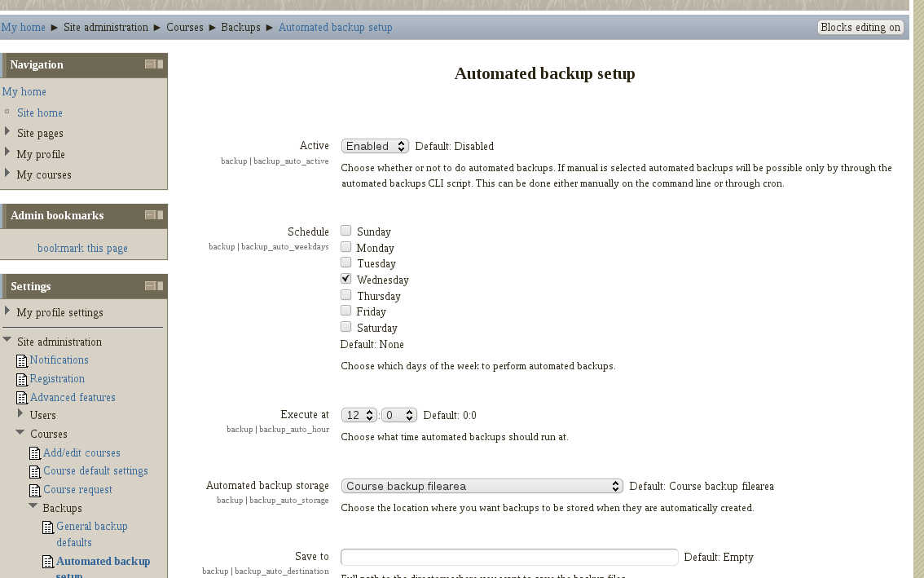
Task: Click the bookmark this page link
Action: tap(82, 249)
